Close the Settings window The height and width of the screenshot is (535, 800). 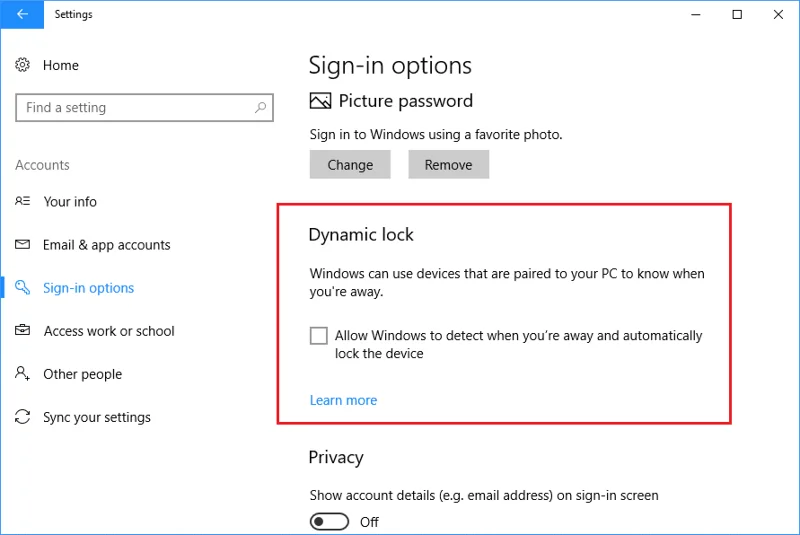(x=778, y=14)
